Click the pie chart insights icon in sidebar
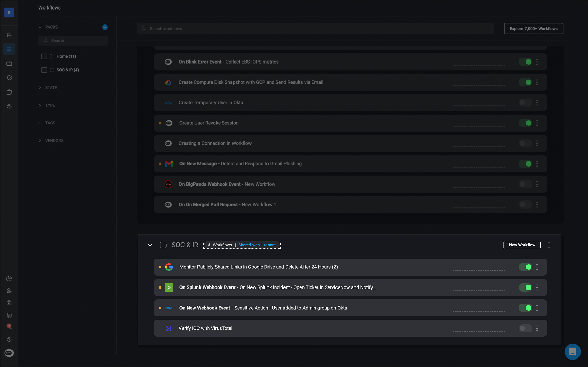 9,278
